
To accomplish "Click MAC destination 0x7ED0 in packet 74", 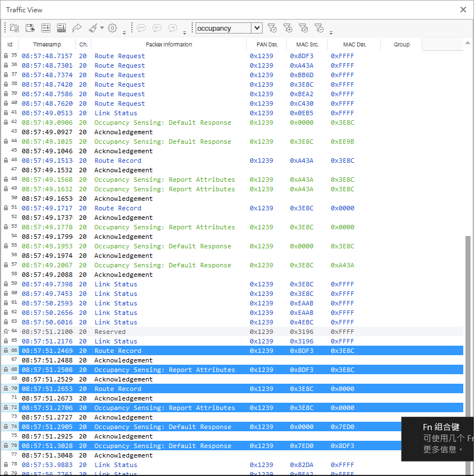I will (x=343, y=427).
